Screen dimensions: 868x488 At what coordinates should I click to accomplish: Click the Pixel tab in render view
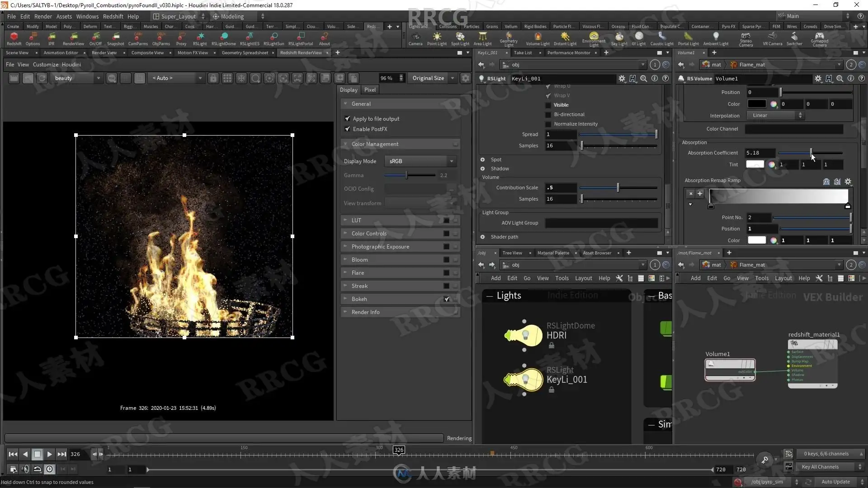tap(370, 89)
